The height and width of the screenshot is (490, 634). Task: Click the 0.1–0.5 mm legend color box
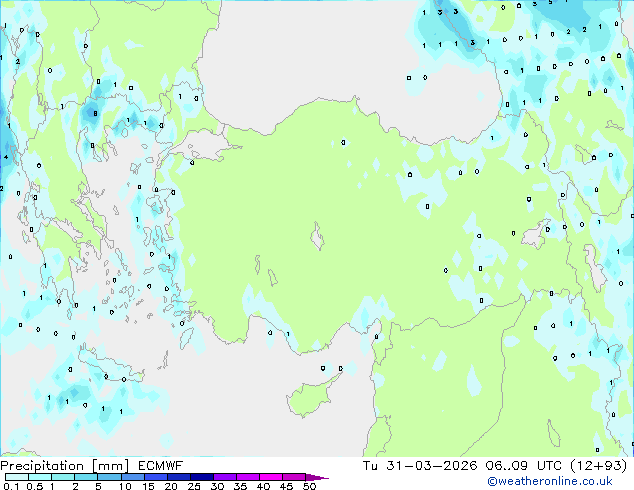[17, 477]
